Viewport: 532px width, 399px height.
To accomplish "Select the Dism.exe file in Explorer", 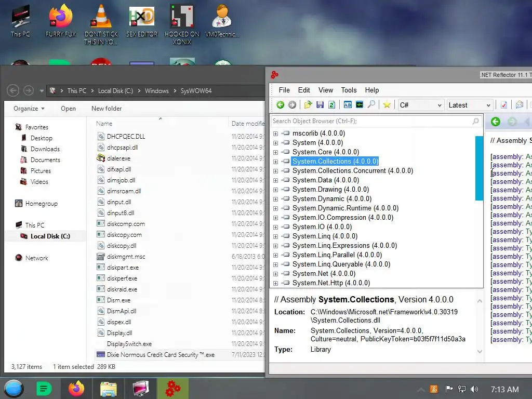I will click(x=118, y=300).
